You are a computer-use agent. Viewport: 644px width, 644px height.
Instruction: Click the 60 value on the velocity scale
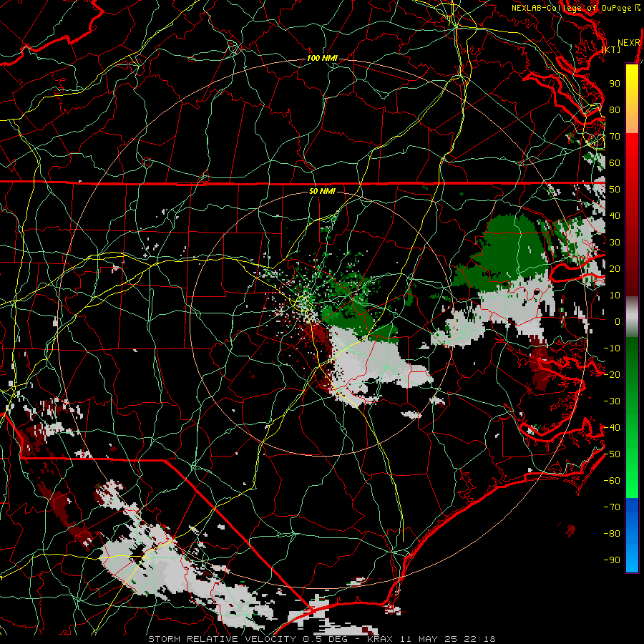click(615, 162)
